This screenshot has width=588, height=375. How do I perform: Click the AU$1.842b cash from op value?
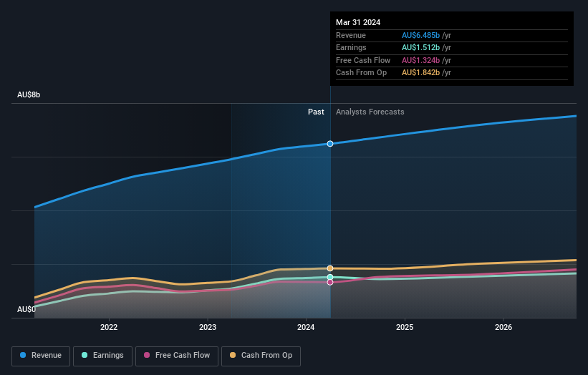(x=420, y=73)
